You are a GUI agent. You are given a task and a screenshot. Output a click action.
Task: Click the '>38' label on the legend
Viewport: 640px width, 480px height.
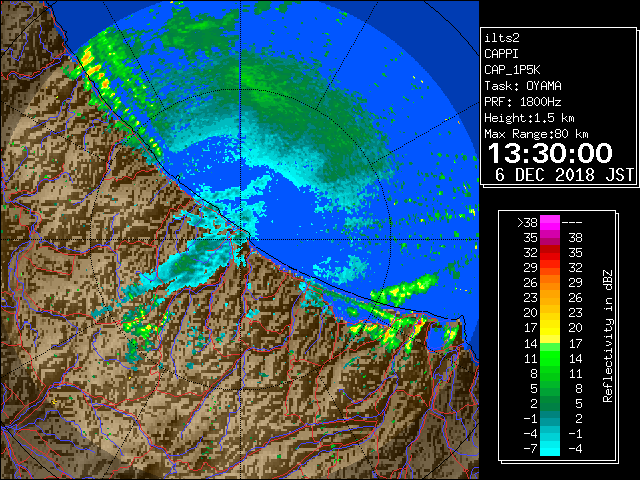point(527,222)
